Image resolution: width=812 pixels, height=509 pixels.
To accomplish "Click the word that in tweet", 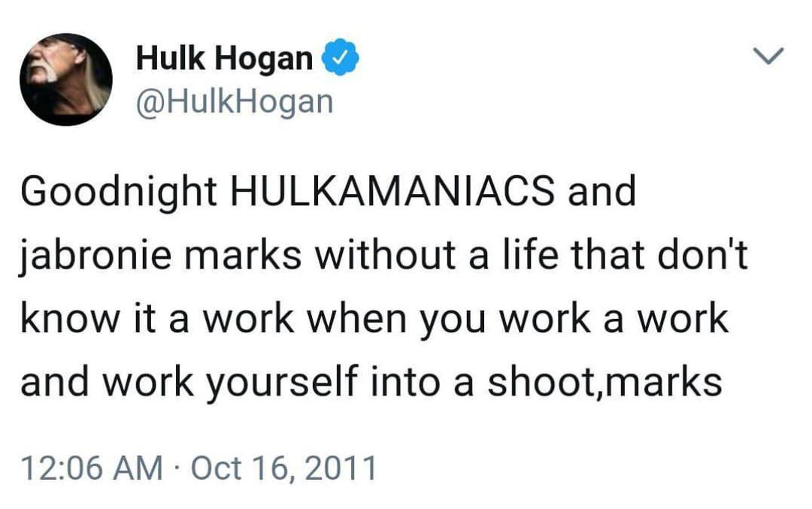I will (x=607, y=255).
